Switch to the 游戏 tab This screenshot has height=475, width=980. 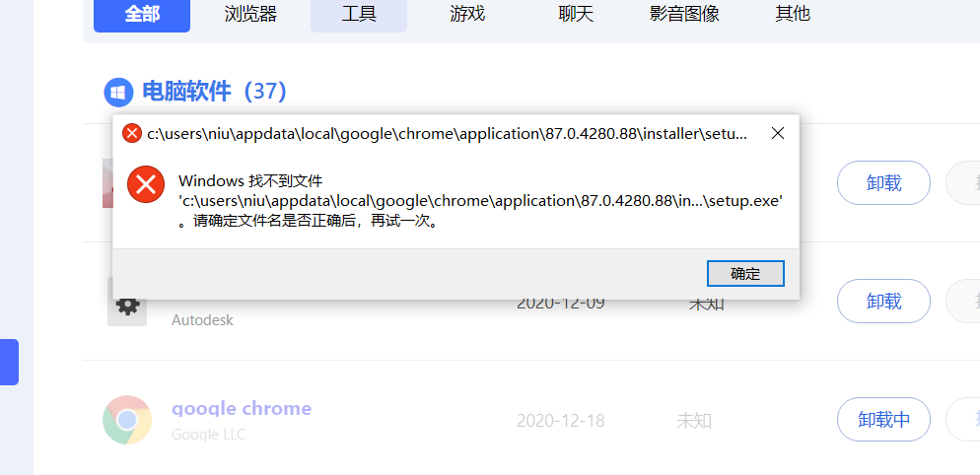click(467, 14)
